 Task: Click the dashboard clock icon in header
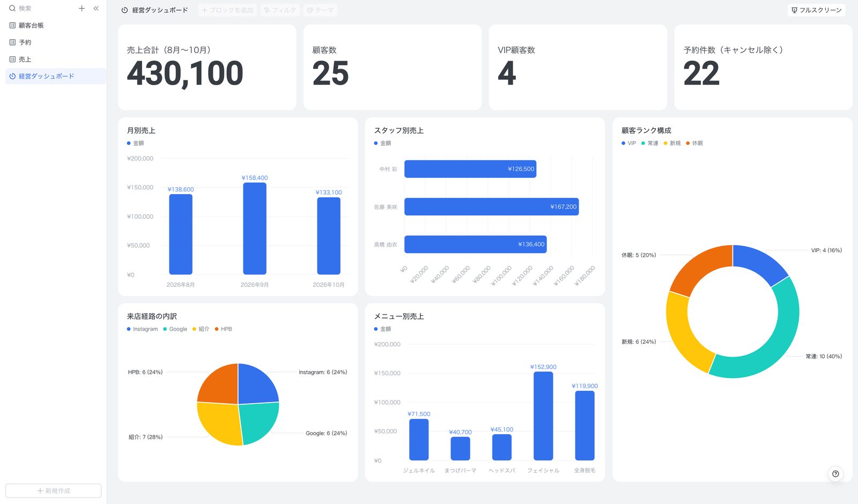click(124, 10)
